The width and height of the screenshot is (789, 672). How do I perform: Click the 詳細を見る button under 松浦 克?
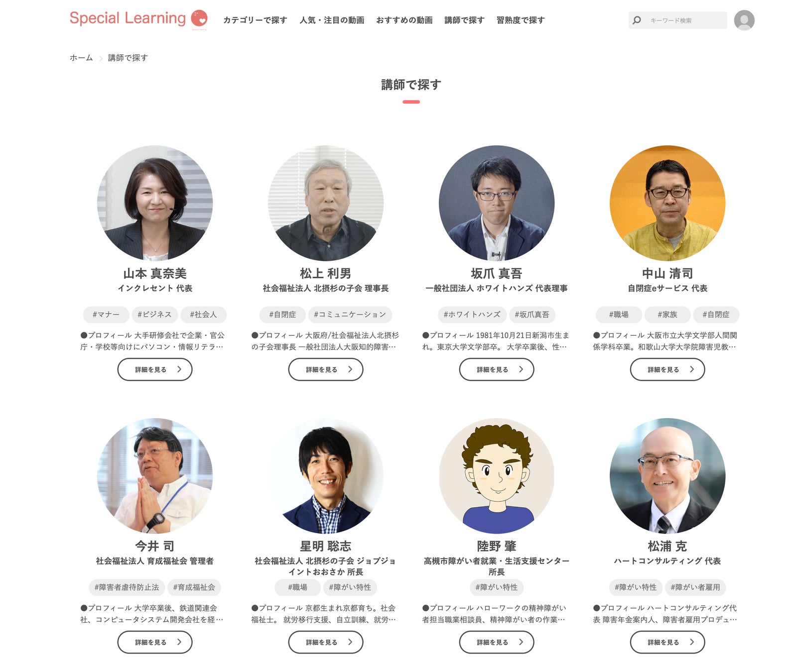(667, 642)
